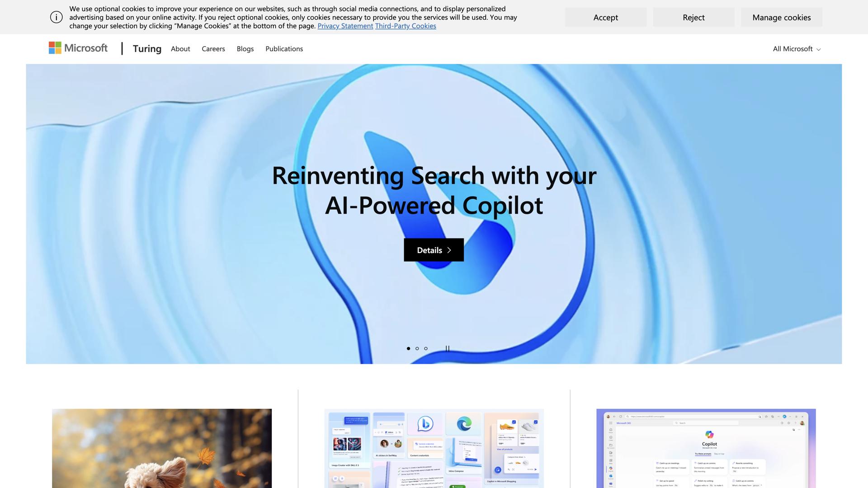Accept optional cookies

605,17
